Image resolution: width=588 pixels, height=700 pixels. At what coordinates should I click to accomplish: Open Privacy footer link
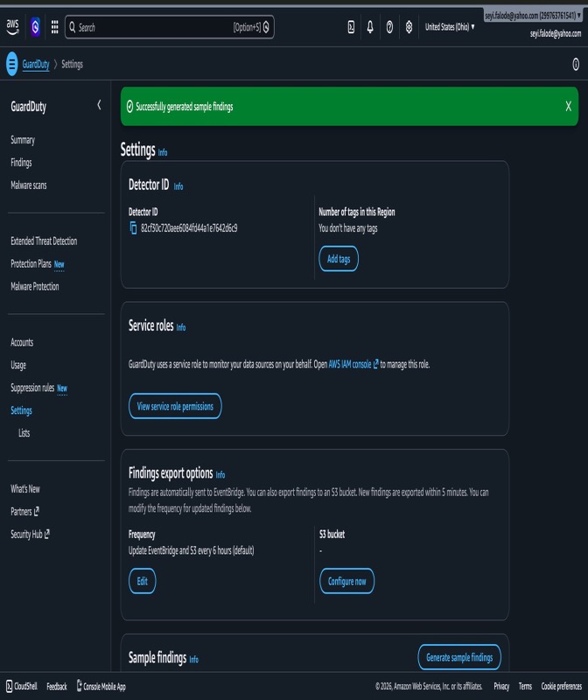point(501,686)
